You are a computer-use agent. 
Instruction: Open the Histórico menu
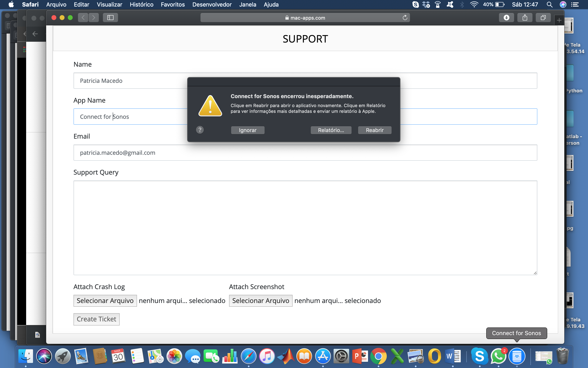click(141, 4)
